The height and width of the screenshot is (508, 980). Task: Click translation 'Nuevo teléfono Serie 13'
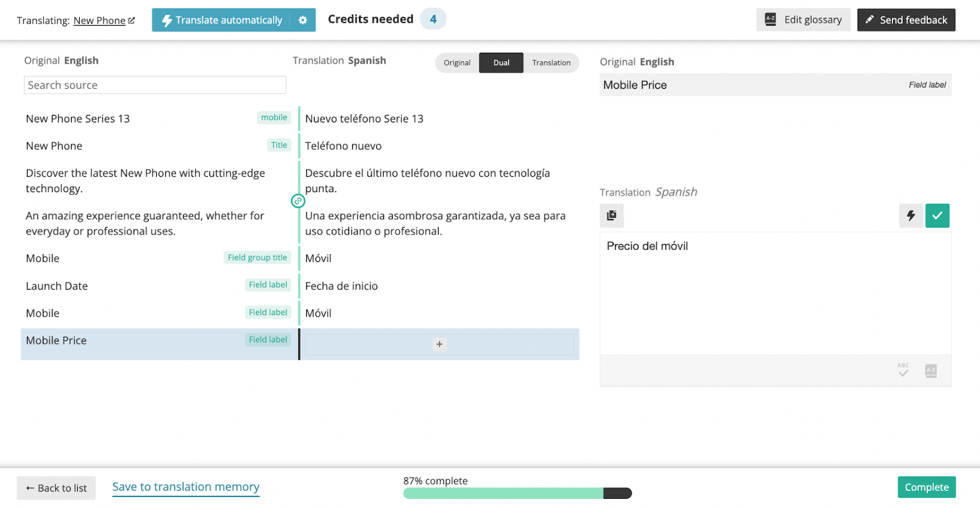point(364,119)
